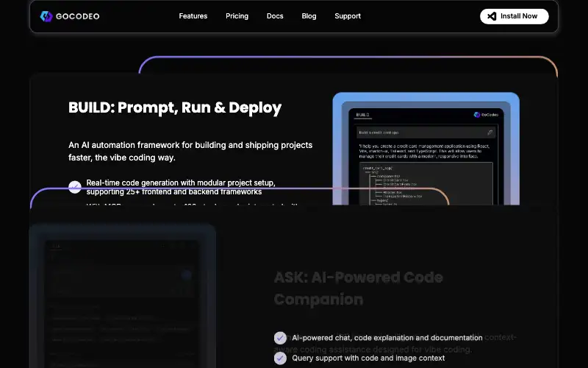
Task: Open the BUILD preview screenshot thumbnail
Action: pyautogui.click(x=426, y=149)
